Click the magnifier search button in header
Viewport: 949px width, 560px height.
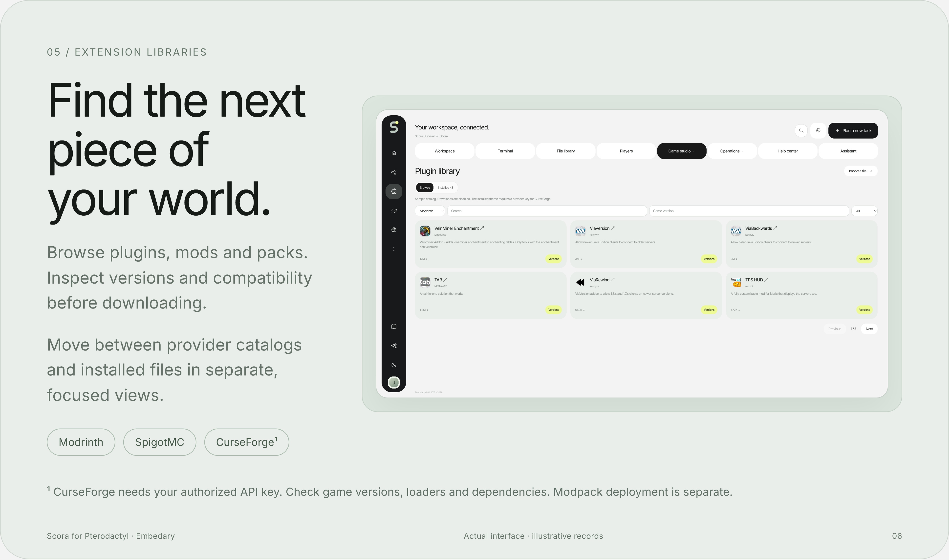tap(801, 131)
